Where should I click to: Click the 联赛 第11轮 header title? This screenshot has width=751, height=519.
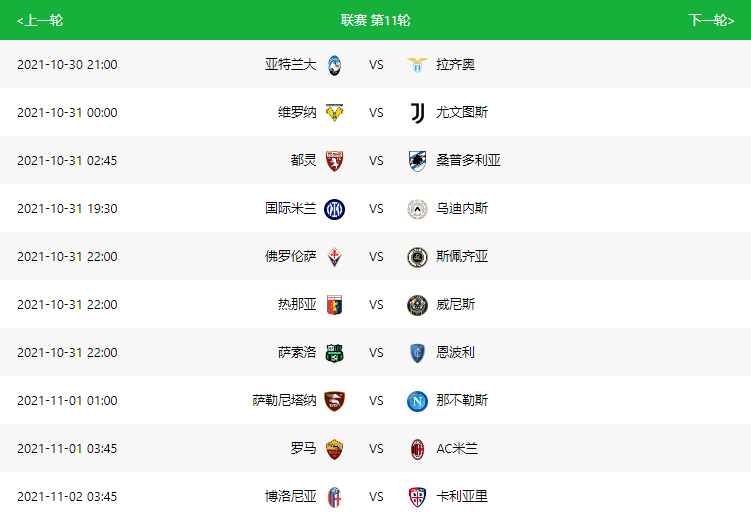click(376, 20)
